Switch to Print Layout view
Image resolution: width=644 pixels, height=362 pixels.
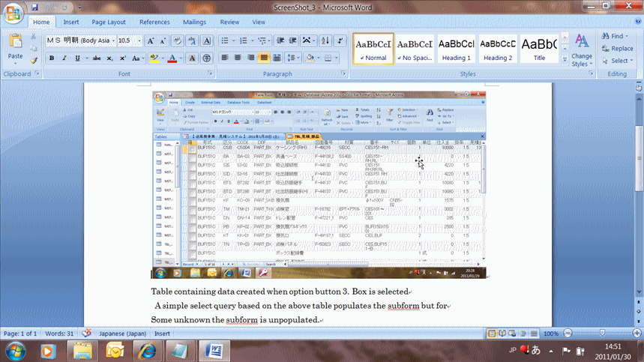click(x=492, y=334)
